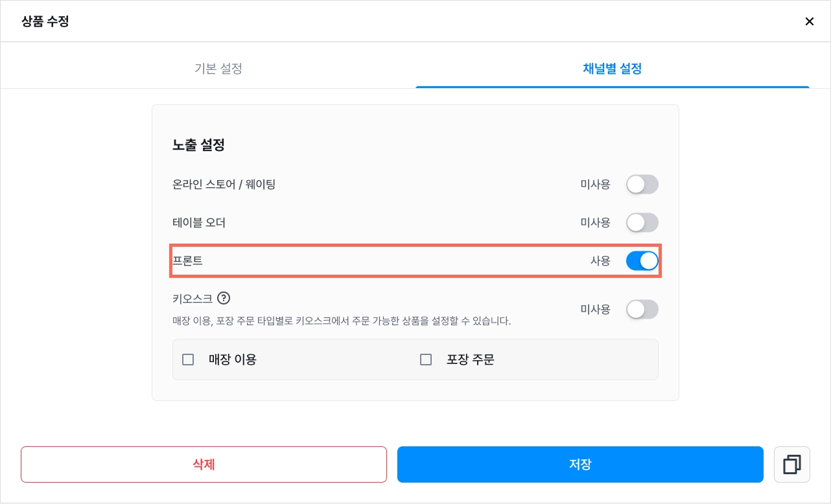Click the 테이블 오더 row label

199,223
